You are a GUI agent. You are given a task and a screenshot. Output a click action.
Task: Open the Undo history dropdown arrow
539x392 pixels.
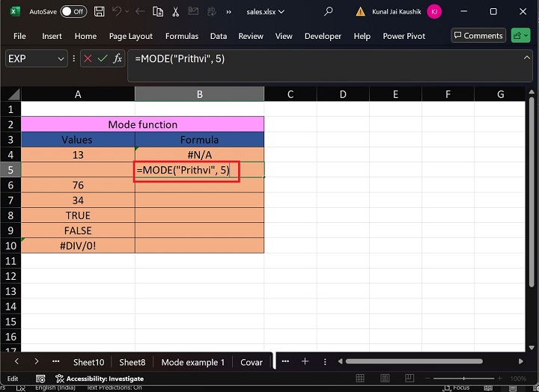127,12
